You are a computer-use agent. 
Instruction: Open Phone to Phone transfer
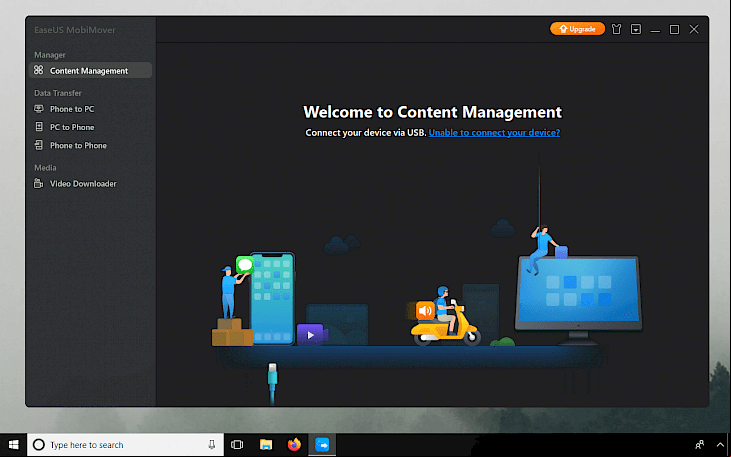tap(78, 145)
